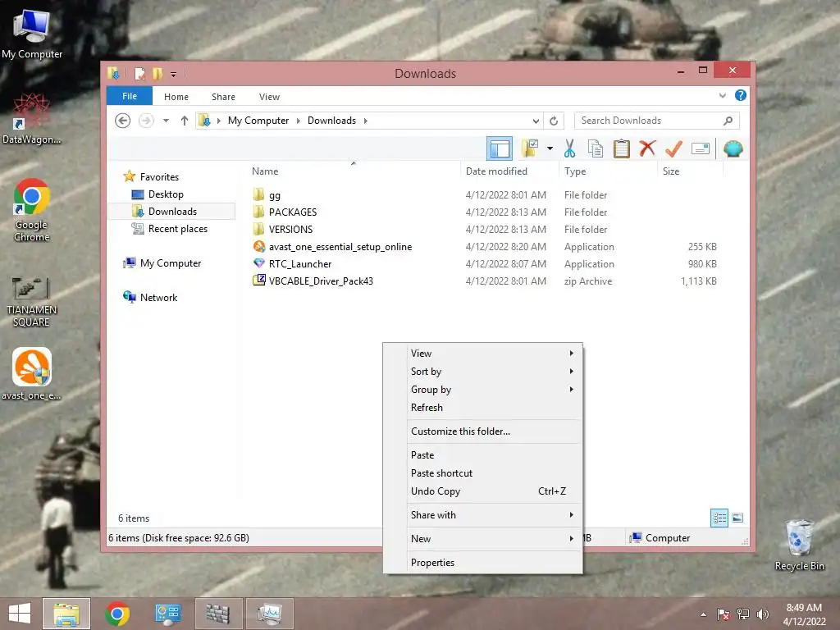Click the orange checkmark Properties icon
The height and width of the screenshot is (630, 840).
click(x=673, y=148)
